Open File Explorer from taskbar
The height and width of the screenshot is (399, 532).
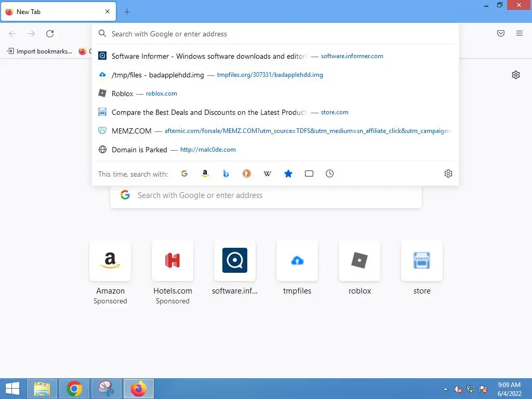coord(42,389)
